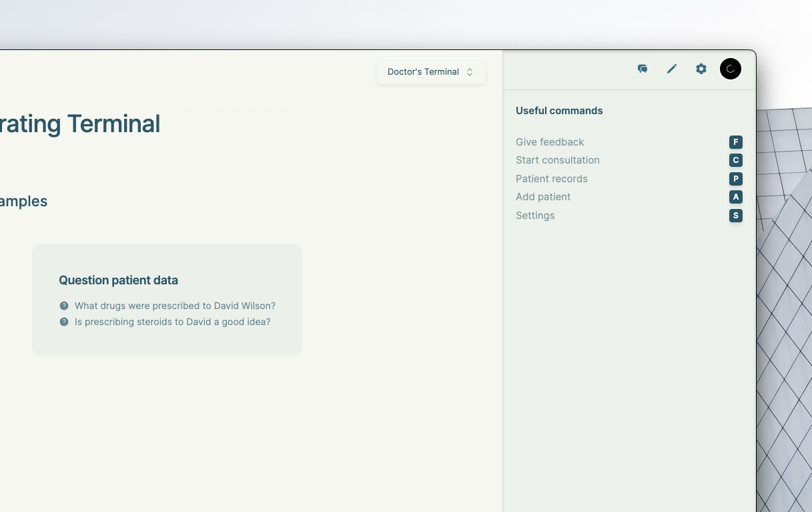Click the Question patient data card heading
Screen dimensions: 812x512
click(118, 280)
